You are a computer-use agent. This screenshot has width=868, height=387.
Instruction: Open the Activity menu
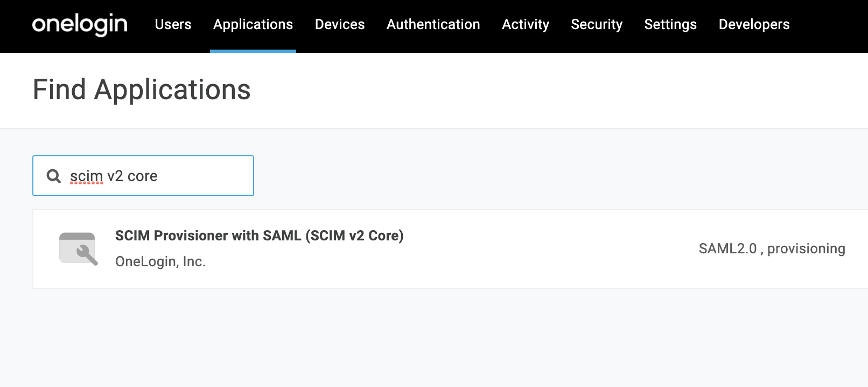526,24
